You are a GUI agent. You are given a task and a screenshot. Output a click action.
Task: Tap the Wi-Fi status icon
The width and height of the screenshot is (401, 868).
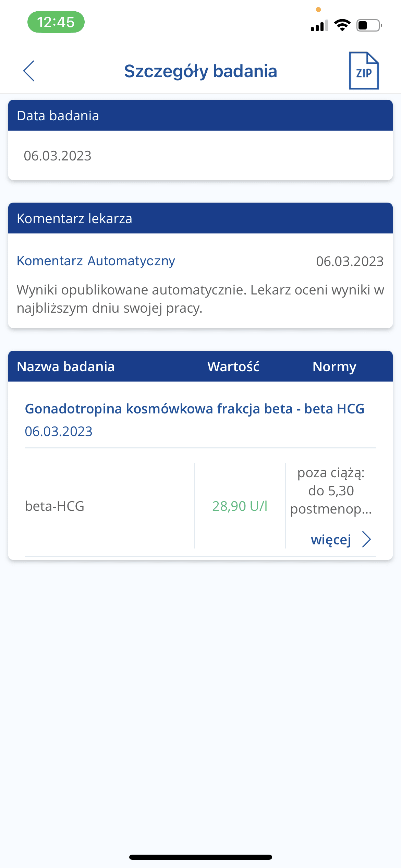pos(342,25)
